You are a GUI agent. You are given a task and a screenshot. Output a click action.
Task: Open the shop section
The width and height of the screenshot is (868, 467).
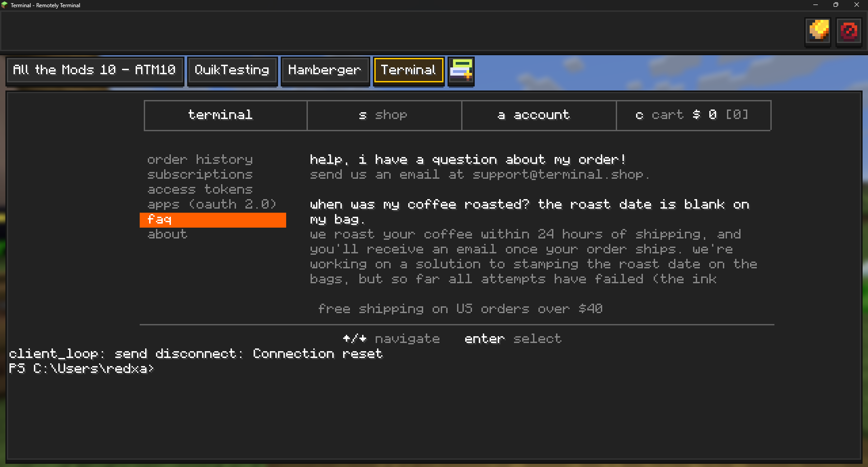384,115
